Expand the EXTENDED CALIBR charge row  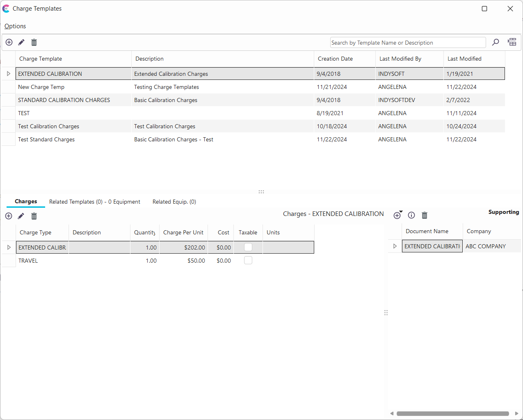pos(9,247)
